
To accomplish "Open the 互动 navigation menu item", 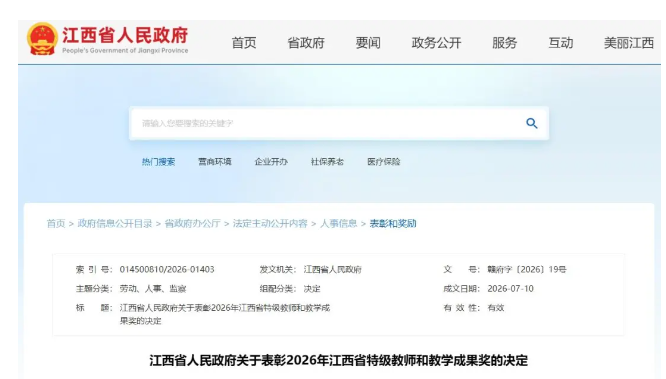I will click(561, 43).
